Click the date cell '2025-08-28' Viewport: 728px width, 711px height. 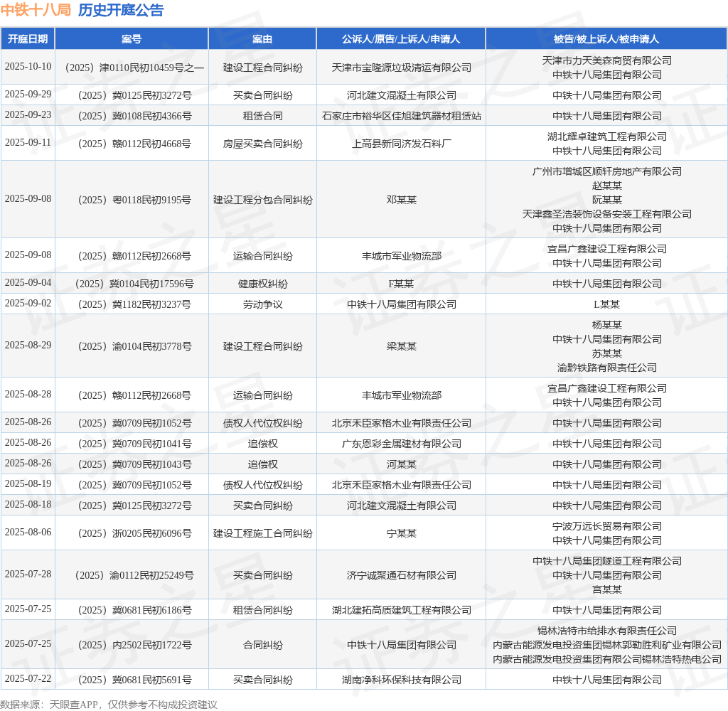pos(28,395)
